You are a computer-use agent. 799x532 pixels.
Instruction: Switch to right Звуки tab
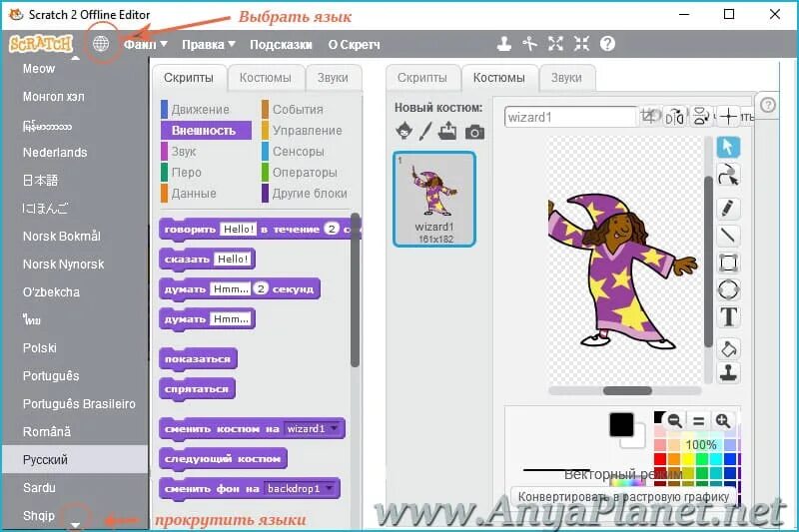click(566, 78)
